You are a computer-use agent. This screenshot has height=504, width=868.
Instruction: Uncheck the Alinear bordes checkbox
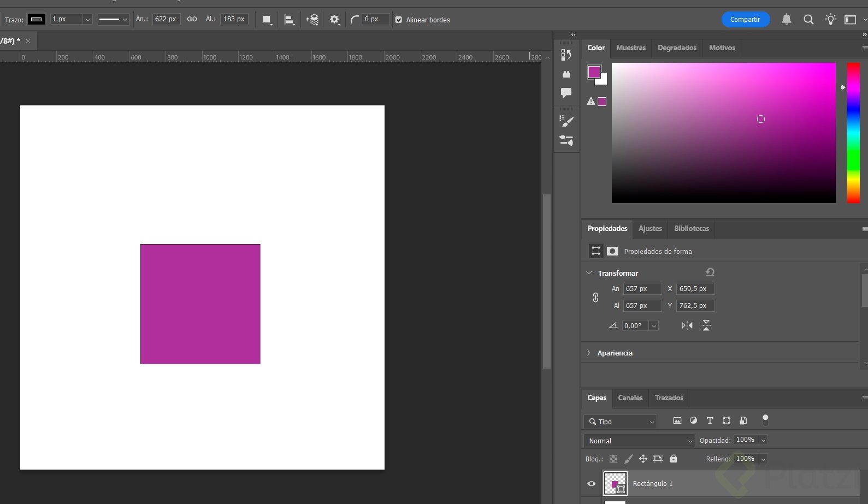[x=399, y=20]
